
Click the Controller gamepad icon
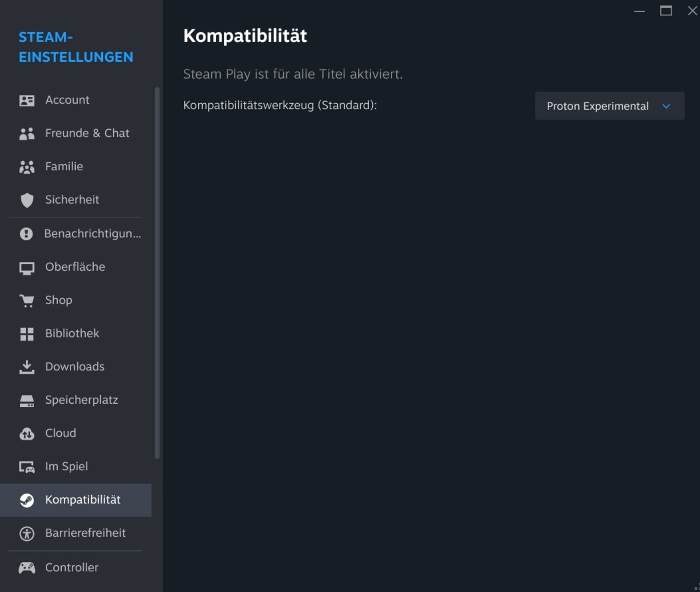(x=27, y=568)
